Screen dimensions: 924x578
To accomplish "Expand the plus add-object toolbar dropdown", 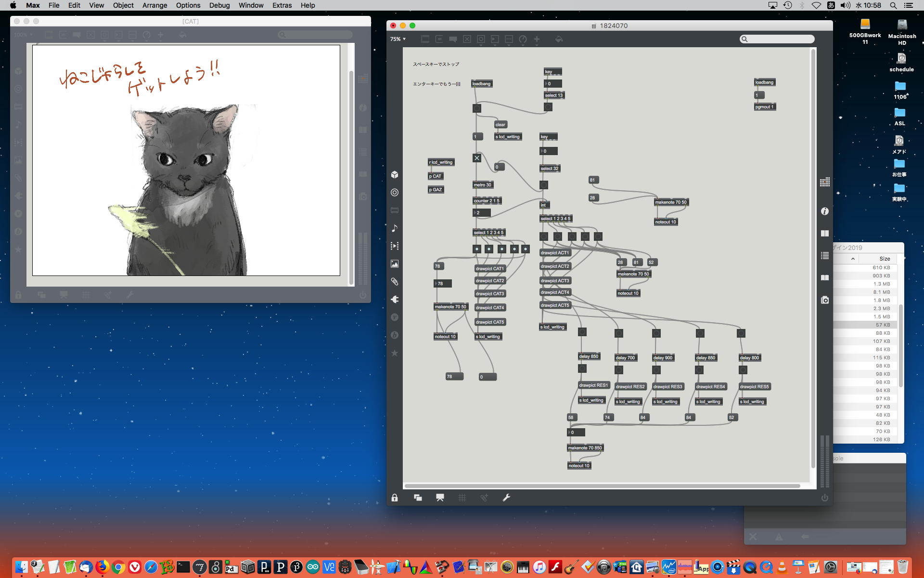I will 537,39.
